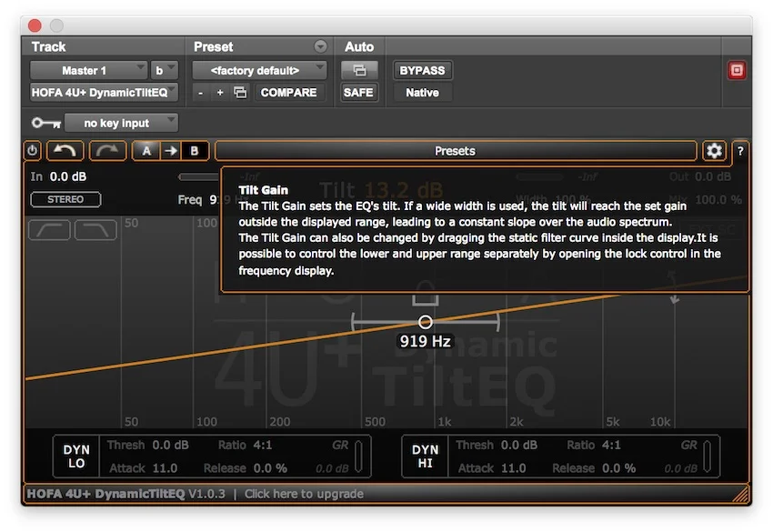The image size is (773, 532).
Task: Click 'Click here to upgrade' link
Action: [x=304, y=494]
